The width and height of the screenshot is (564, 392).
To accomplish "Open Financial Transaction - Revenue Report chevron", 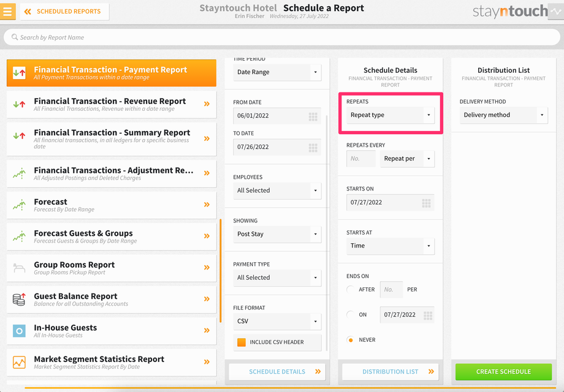I will [207, 104].
